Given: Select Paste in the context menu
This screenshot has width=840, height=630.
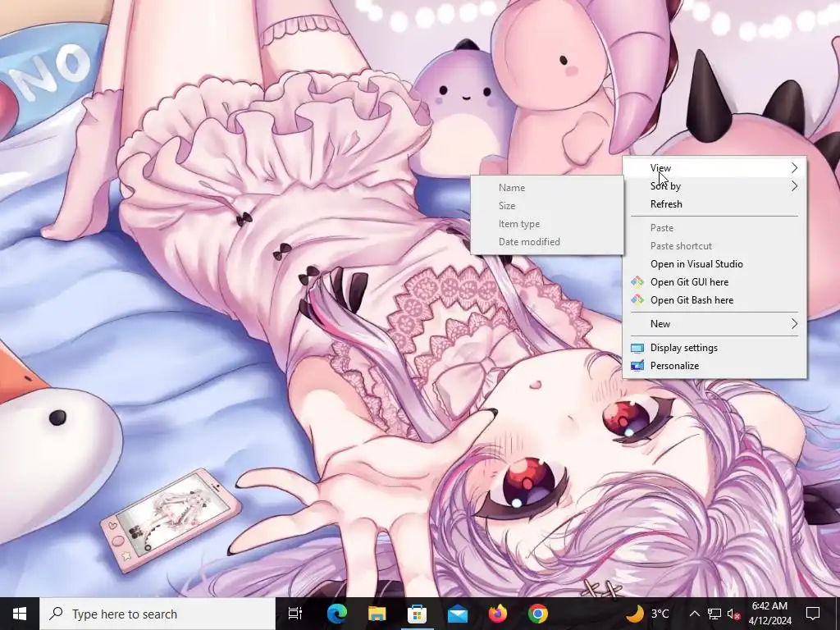Looking at the screenshot, I should point(714,228).
